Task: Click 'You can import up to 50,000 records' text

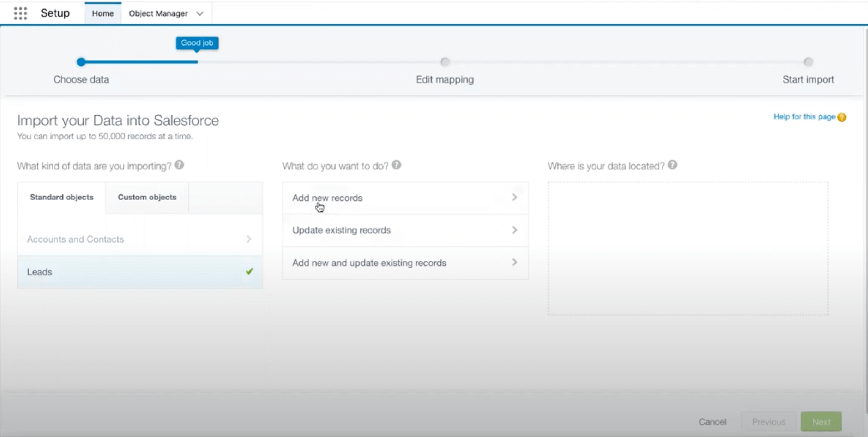Action: coord(105,137)
